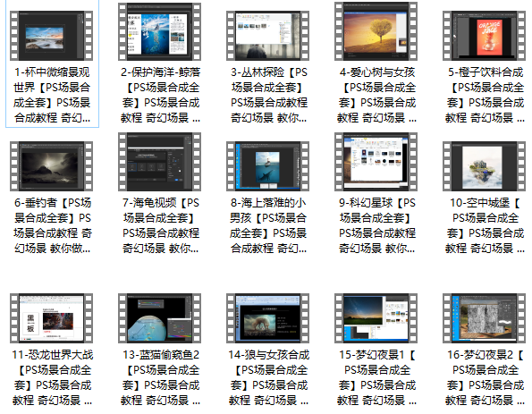Click the file name 11-恐龙世界大战
This screenshot has height=414, width=532.
pos(52,377)
